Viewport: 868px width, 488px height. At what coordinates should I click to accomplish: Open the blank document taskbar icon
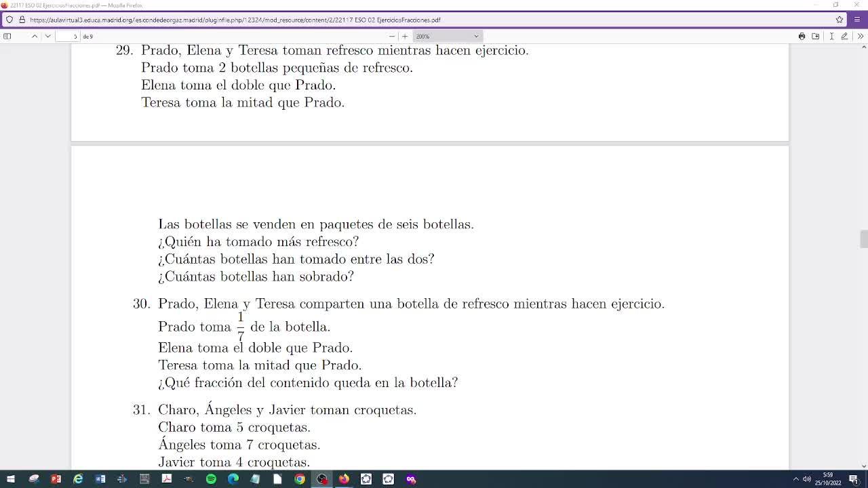click(277, 479)
